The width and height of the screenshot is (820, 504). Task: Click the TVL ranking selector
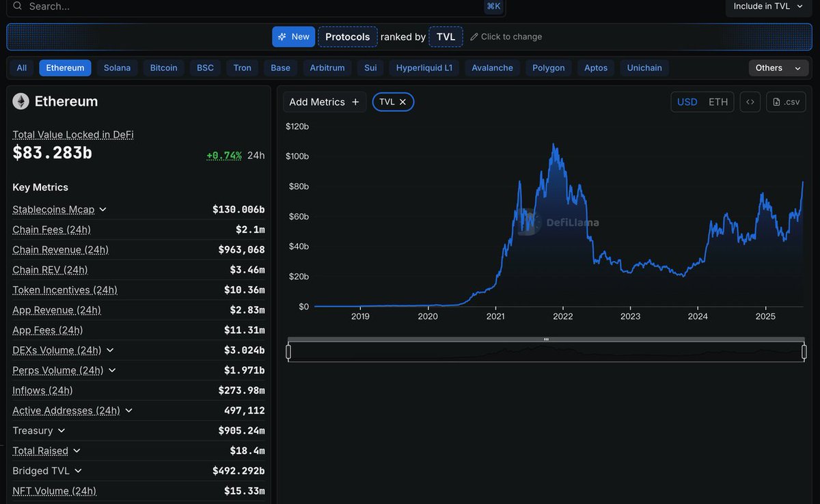[x=446, y=37]
